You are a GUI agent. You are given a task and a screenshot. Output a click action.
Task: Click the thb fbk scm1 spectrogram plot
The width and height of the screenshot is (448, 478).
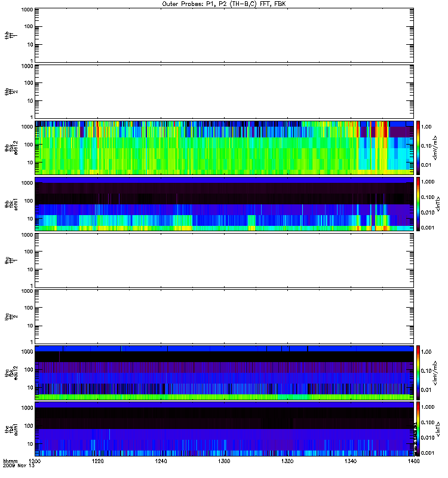click(x=224, y=204)
